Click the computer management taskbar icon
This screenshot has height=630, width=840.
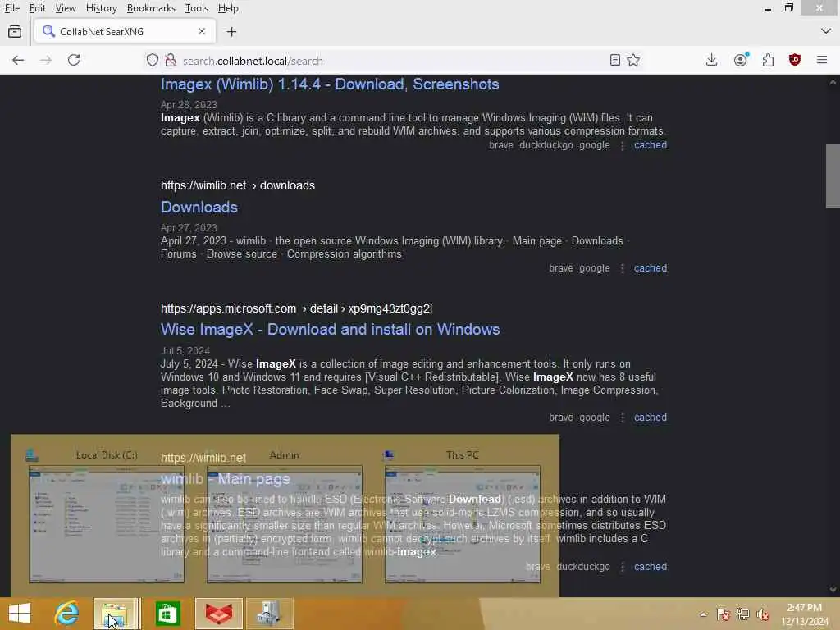pos(269,614)
